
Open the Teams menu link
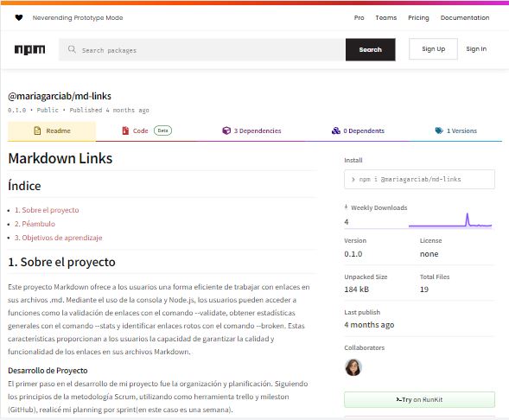click(x=386, y=18)
